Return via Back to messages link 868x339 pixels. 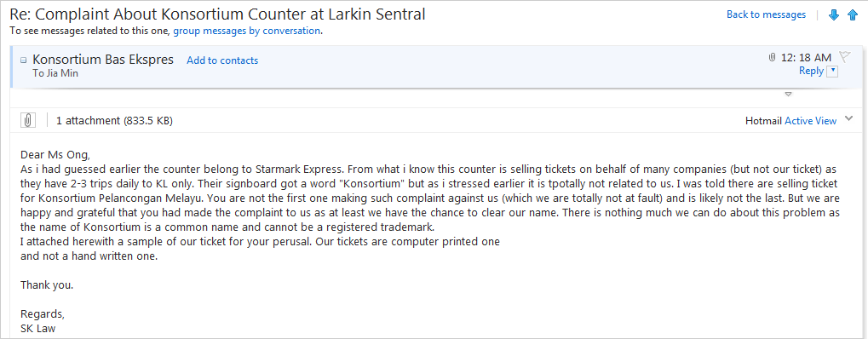click(766, 15)
